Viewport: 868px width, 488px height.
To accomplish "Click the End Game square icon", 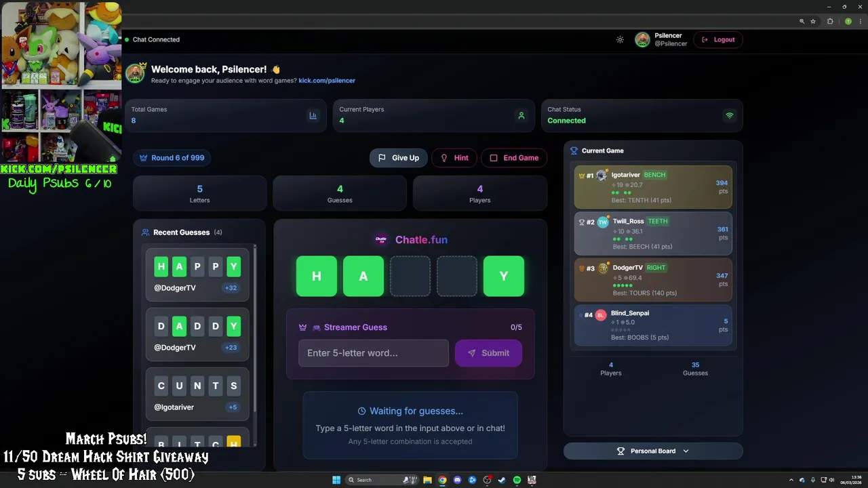I will [x=494, y=158].
